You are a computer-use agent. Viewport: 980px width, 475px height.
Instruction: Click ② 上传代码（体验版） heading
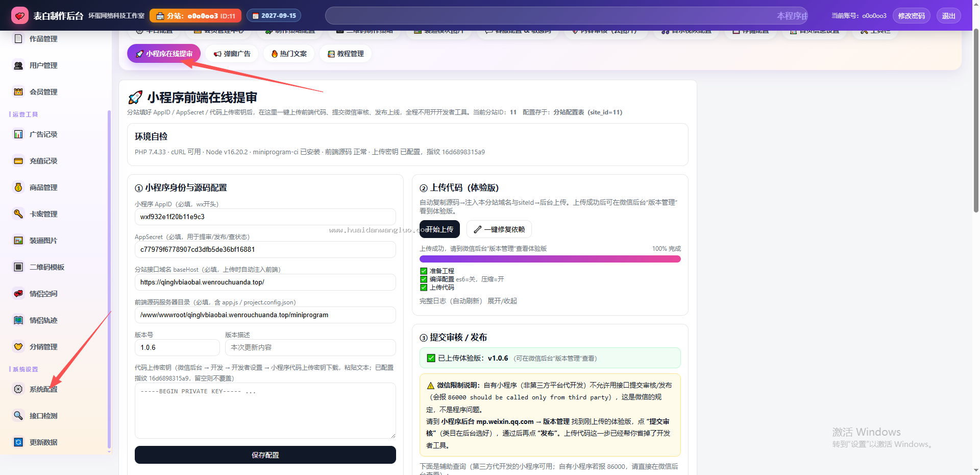459,187
